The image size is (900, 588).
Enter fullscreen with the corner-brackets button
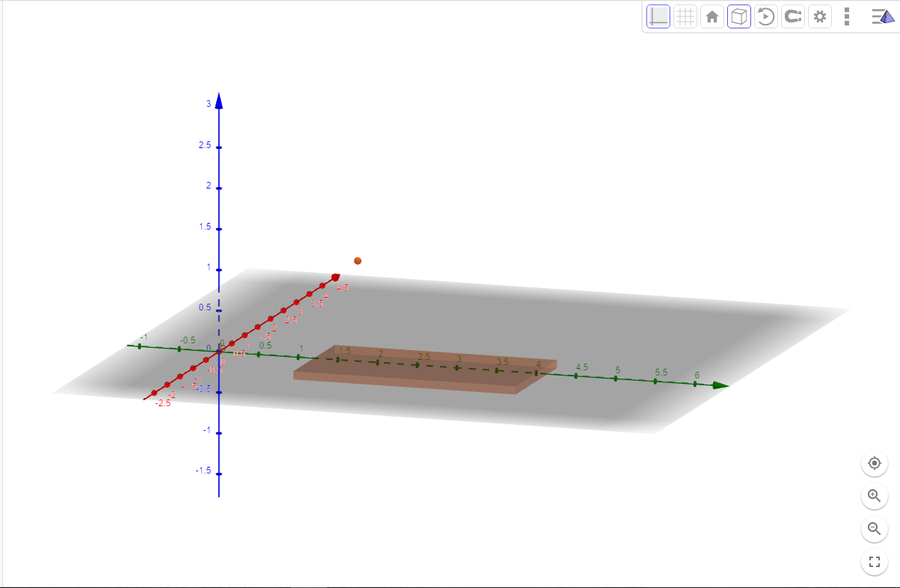(874, 561)
